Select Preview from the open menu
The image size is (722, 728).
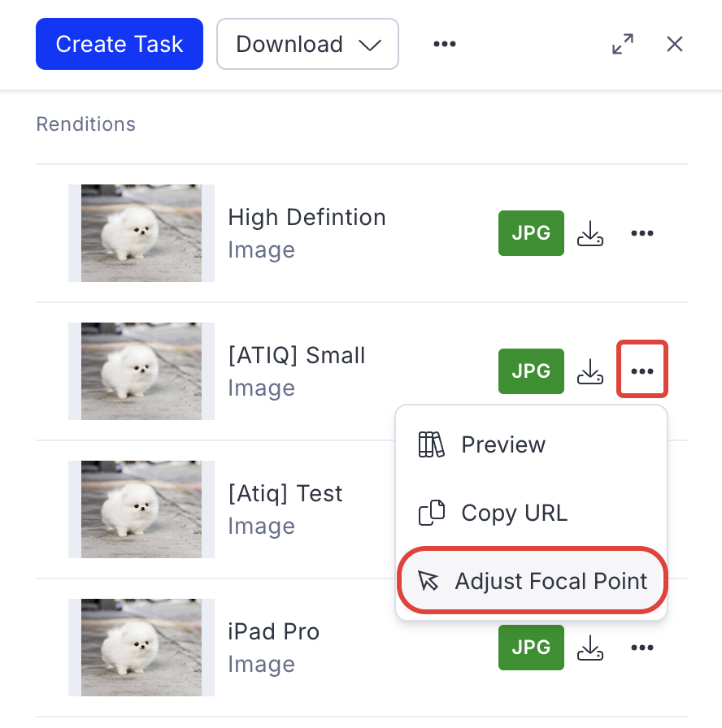click(x=502, y=444)
